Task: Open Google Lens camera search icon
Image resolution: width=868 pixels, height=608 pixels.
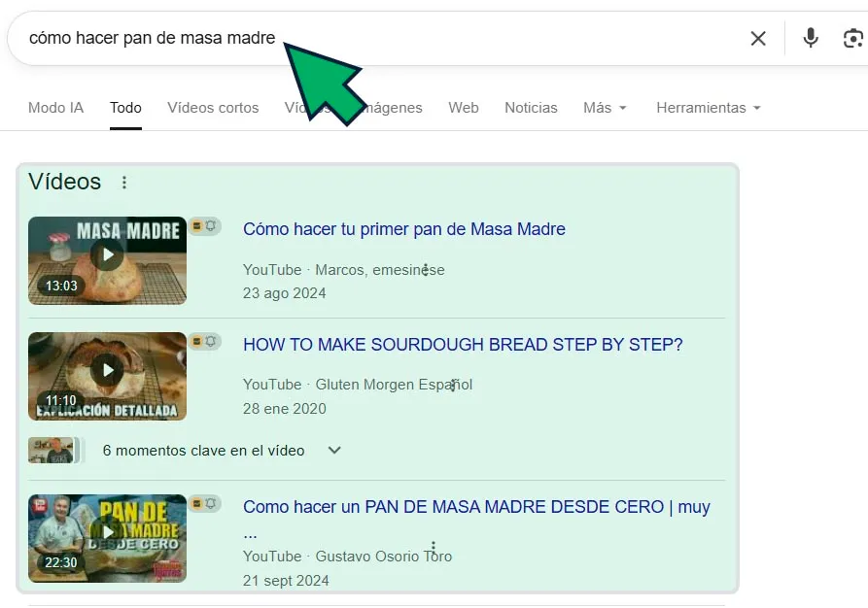Action: click(852, 39)
